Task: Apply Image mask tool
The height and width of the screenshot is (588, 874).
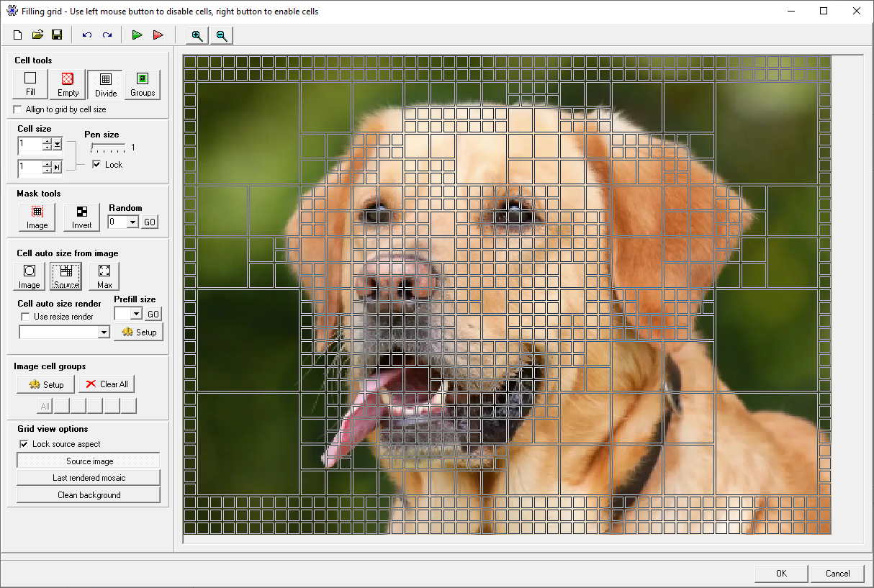Action: tap(36, 217)
